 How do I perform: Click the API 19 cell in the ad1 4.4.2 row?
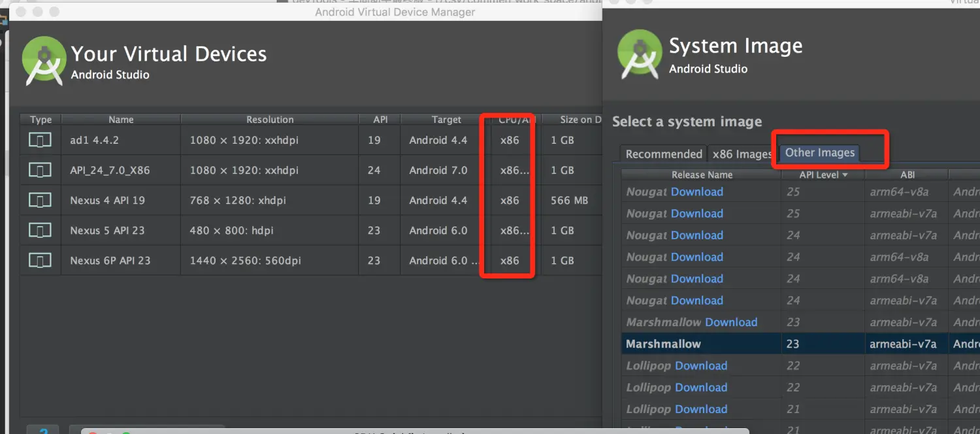[374, 141]
